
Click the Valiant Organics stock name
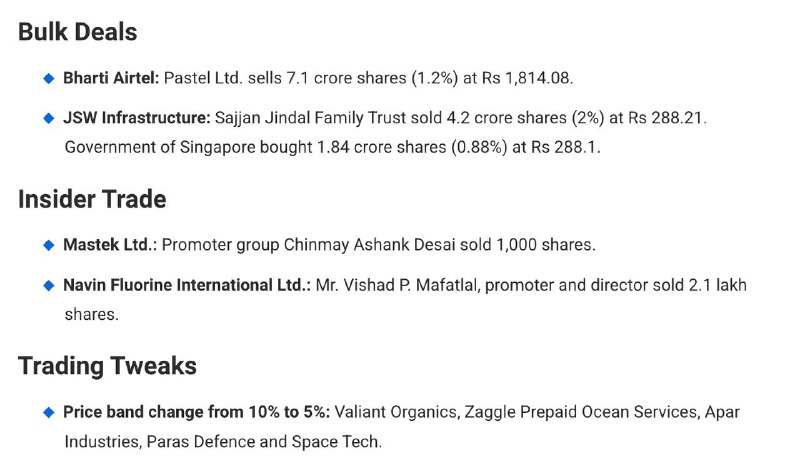pyautogui.click(x=396, y=412)
